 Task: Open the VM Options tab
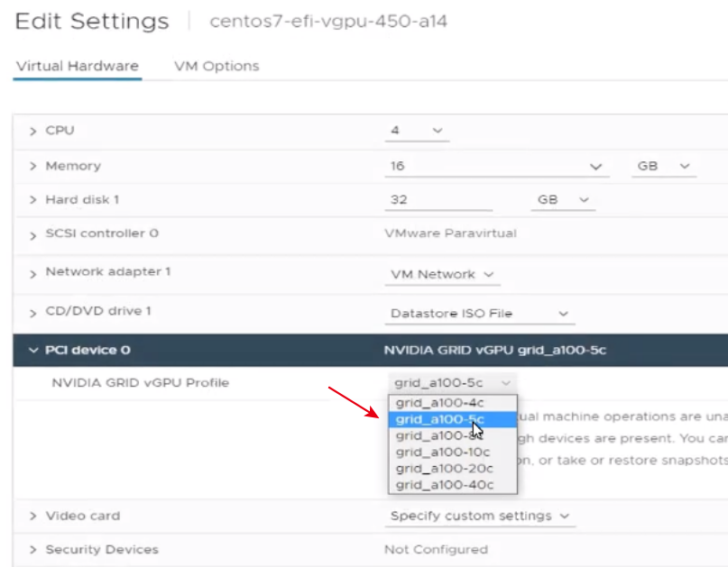click(x=217, y=66)
